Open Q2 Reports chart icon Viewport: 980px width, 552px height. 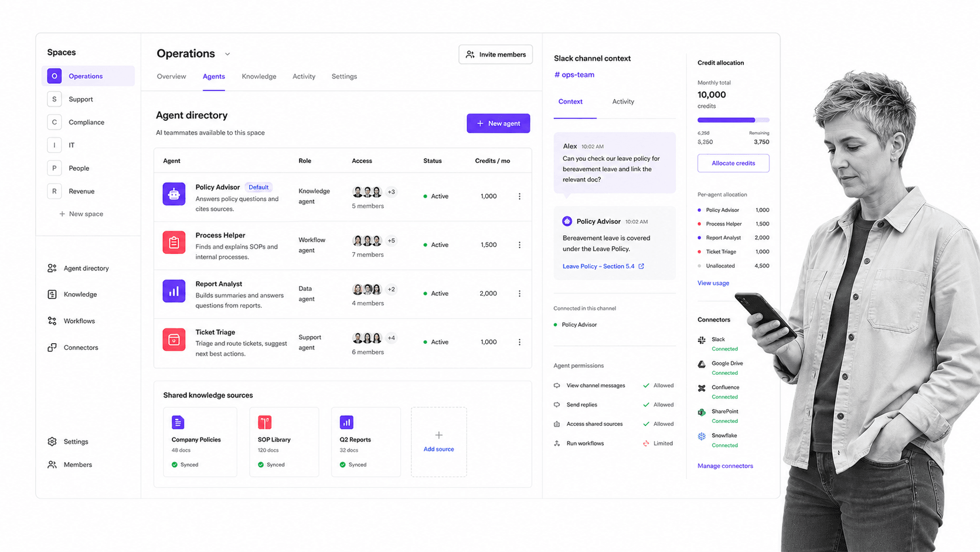click(346, 422)
